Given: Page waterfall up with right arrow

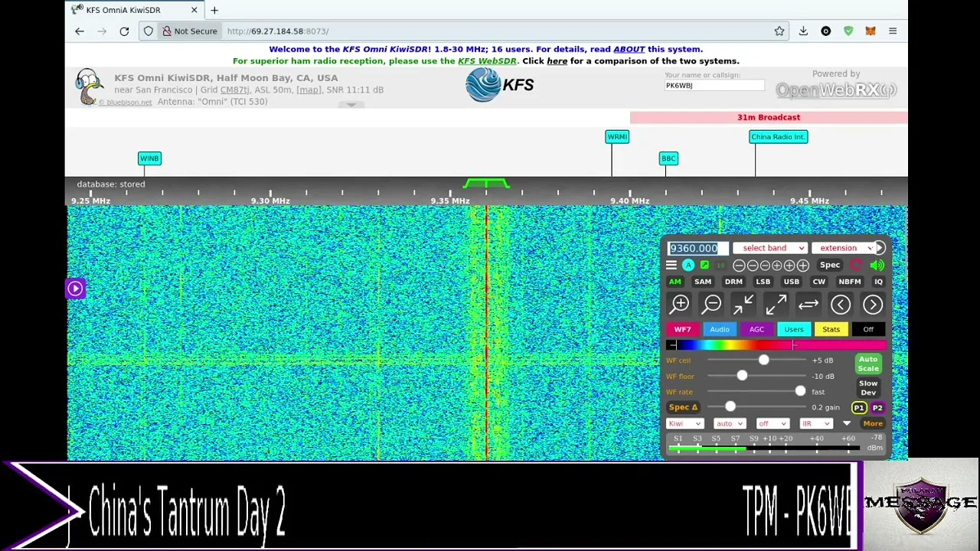Looking at the screenshot, I should [873, 305].
